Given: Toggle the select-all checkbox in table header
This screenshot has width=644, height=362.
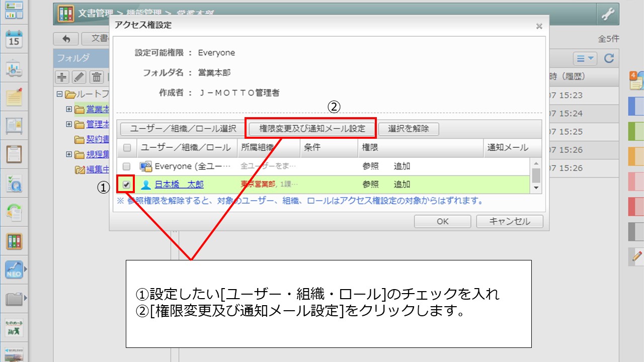Looking at the screenshot, I should pyautogui.click(x=127, y=148).
